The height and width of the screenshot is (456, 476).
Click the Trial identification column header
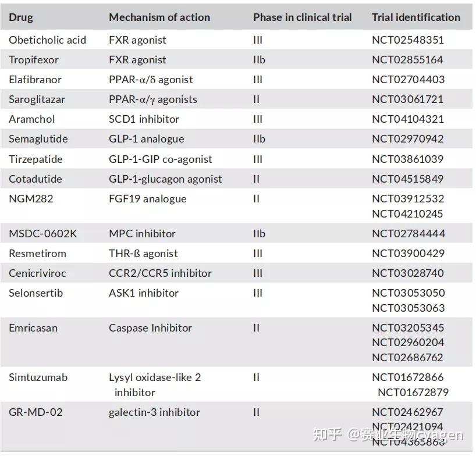415,17
